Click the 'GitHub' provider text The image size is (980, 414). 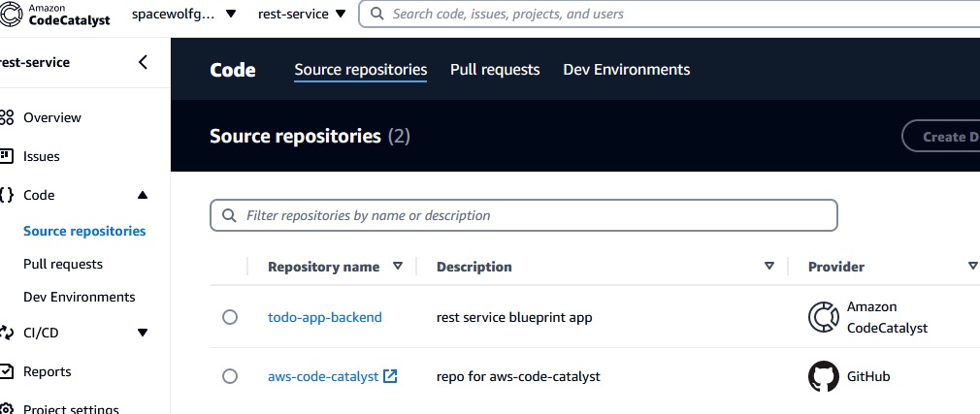868,376
